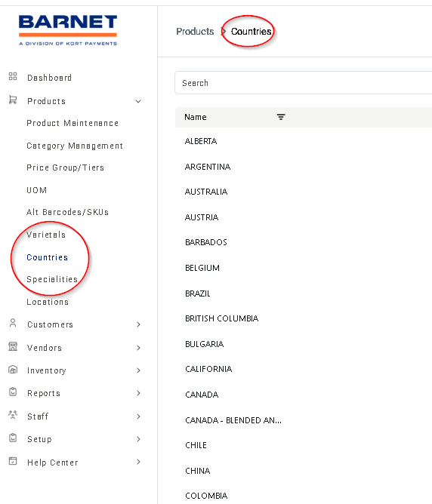
Task: Click the Vendors store icon
Action: coord(13,346)
